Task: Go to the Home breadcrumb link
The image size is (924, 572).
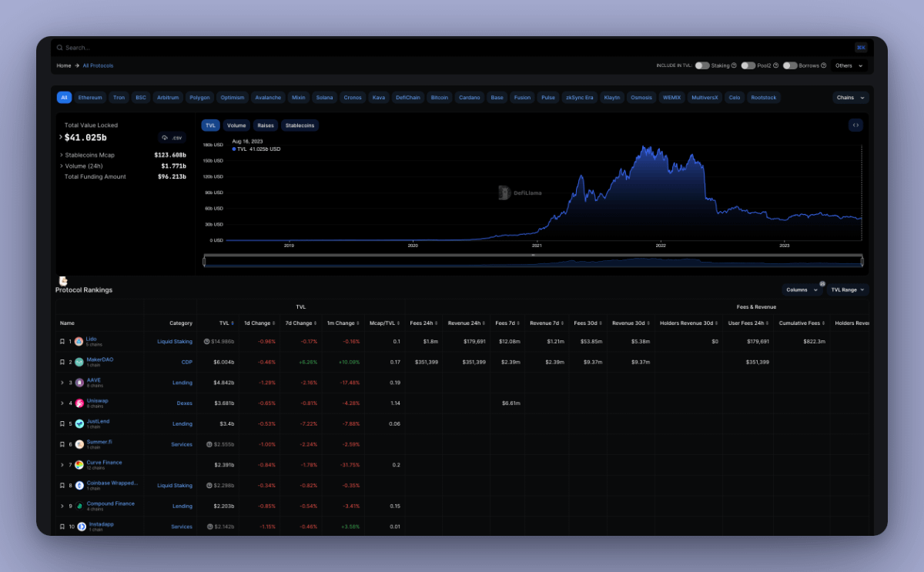Action: tap(64, 65)
